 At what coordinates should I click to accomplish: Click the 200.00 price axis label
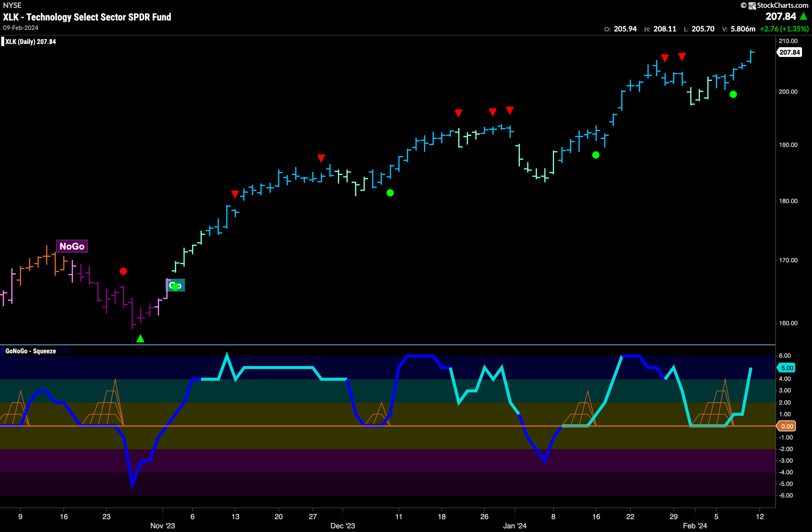pos(788,91)
